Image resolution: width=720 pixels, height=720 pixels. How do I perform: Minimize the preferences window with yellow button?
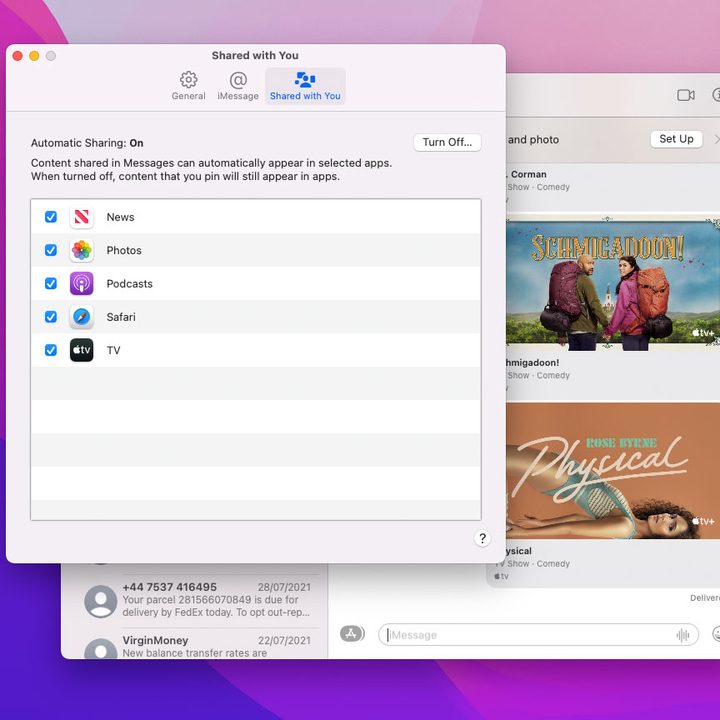34,56
